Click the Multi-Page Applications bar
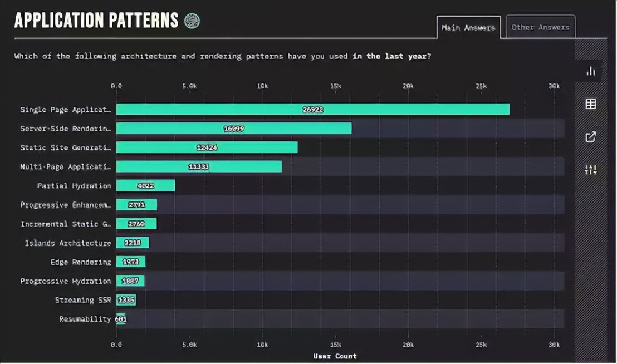 pyautogui.click(x=199, y=166)
